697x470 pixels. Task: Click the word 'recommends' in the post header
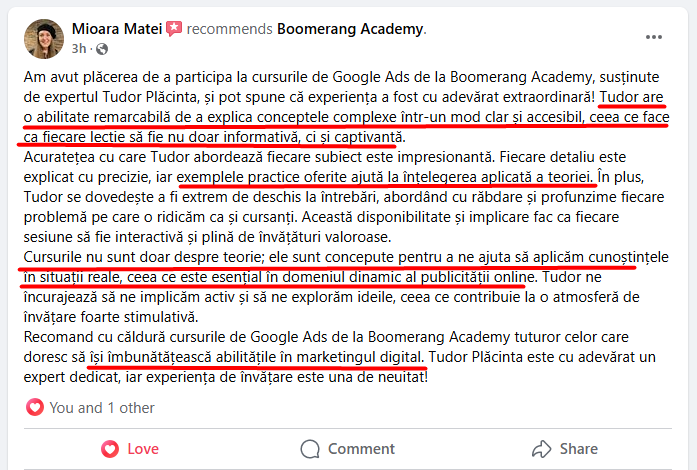click(x=229, y=29)
